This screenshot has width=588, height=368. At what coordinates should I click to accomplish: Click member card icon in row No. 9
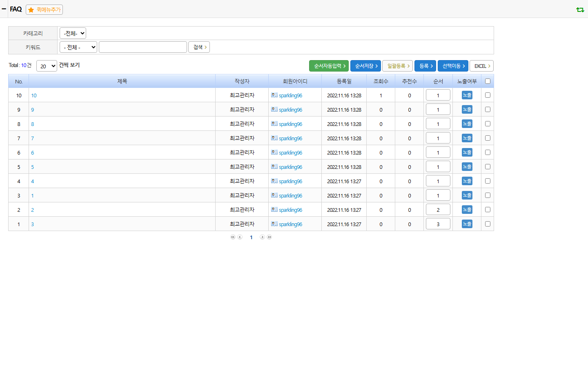click(274, 109)
